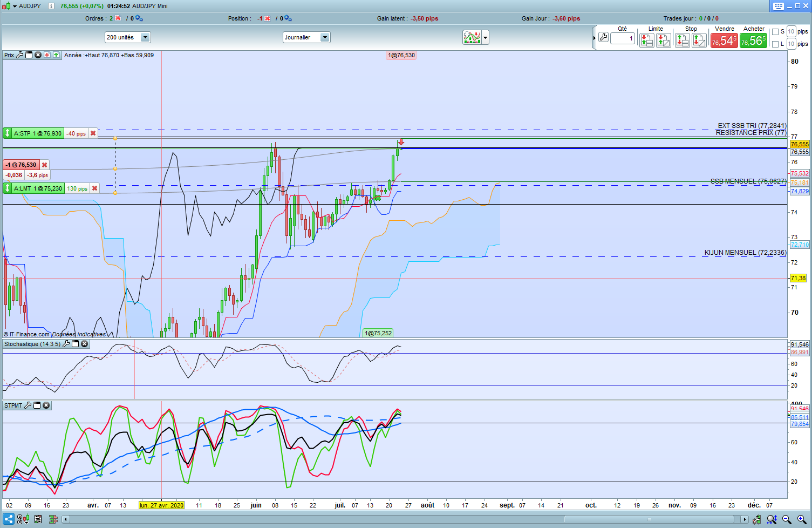Open the on-screen keyboard icon in title bar

[x=778, y=6]
